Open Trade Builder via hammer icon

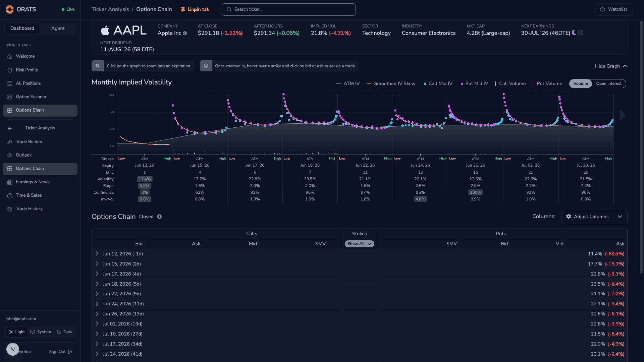click(10, 142)
